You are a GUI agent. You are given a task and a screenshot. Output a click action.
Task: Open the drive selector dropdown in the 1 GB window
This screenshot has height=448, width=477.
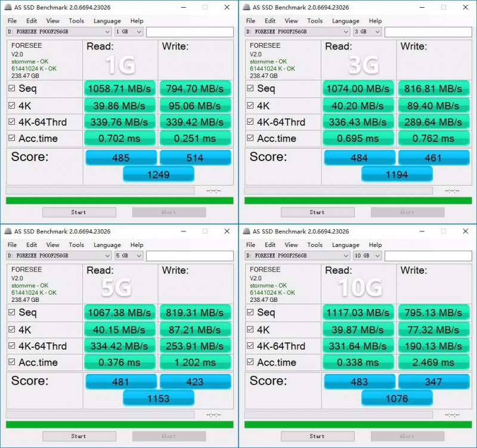tap(107, 32)
